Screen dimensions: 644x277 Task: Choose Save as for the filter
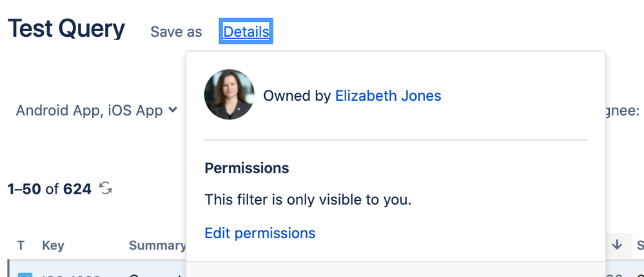click(176, 32)
